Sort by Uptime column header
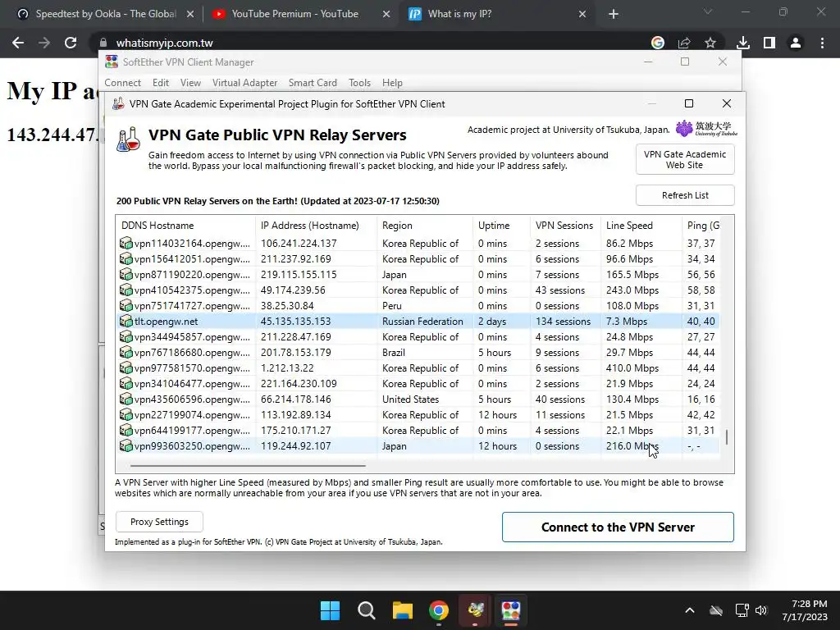The image size is (840, 630). 501,226
